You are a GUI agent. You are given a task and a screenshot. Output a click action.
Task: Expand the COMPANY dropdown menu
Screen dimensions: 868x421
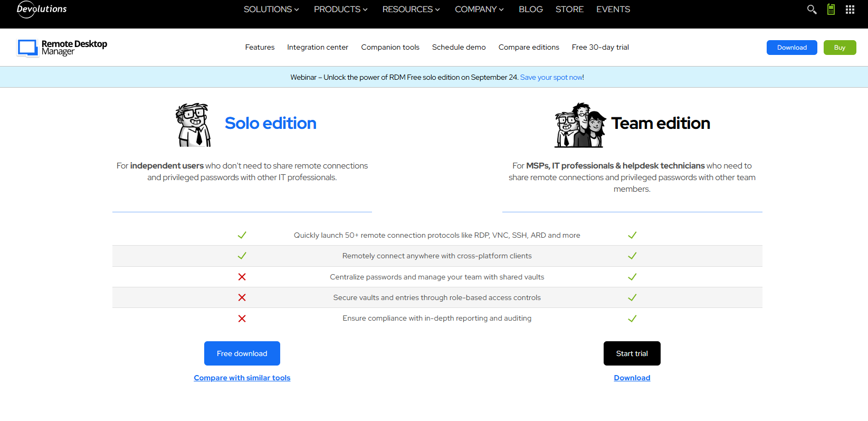[x=479, y=10]
